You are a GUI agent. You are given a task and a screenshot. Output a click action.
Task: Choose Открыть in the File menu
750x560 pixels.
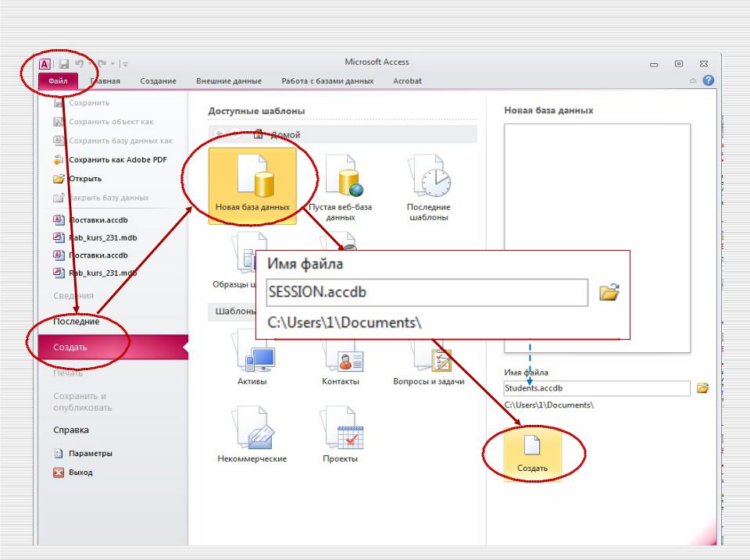85,178
